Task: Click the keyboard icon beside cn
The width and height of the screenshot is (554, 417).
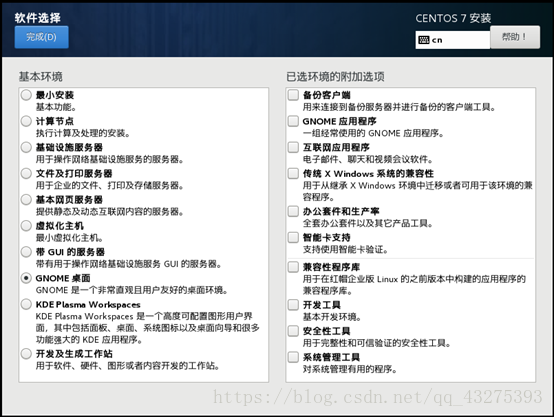Action: tap(424, 40)
